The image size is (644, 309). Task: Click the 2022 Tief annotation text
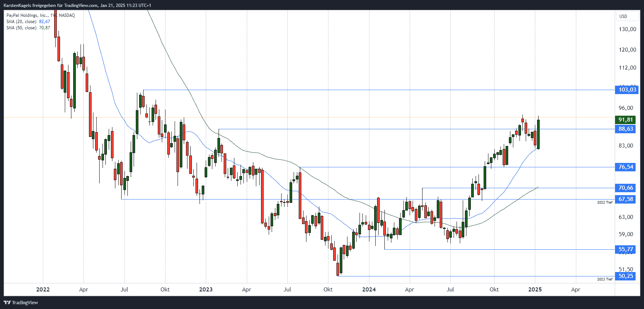click(x=604, y=202)
